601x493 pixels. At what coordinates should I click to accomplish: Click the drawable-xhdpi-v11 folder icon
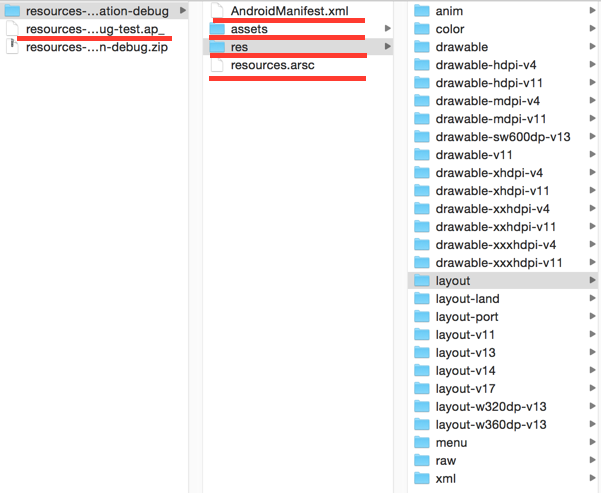coord(422,191)
